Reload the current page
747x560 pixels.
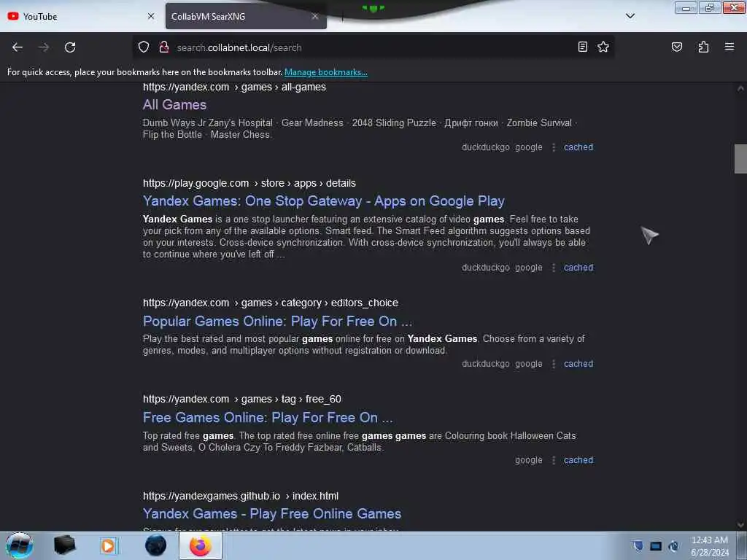point(70,47)
